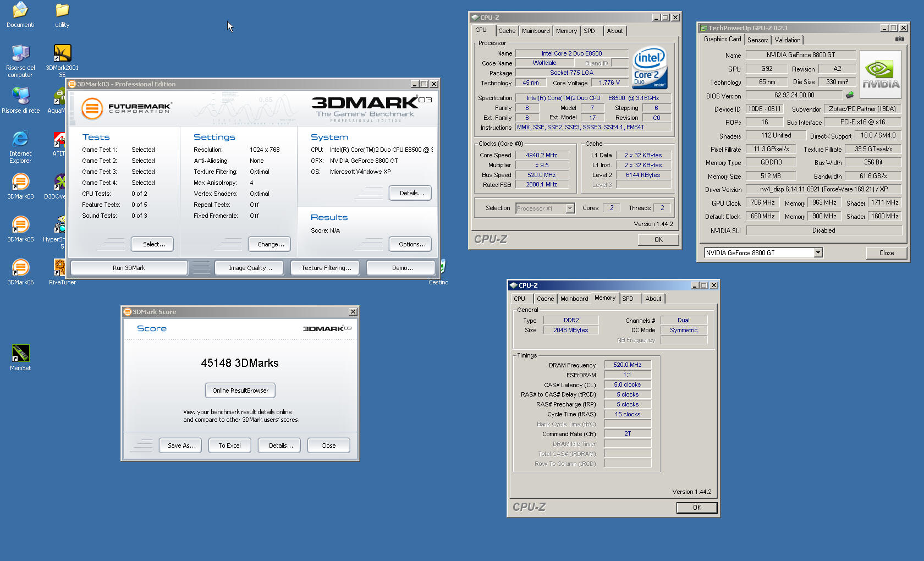Launch the Internet Explorer desktop icon
The height and width of the screenshot is (561, 924).
tap(20, 139)
